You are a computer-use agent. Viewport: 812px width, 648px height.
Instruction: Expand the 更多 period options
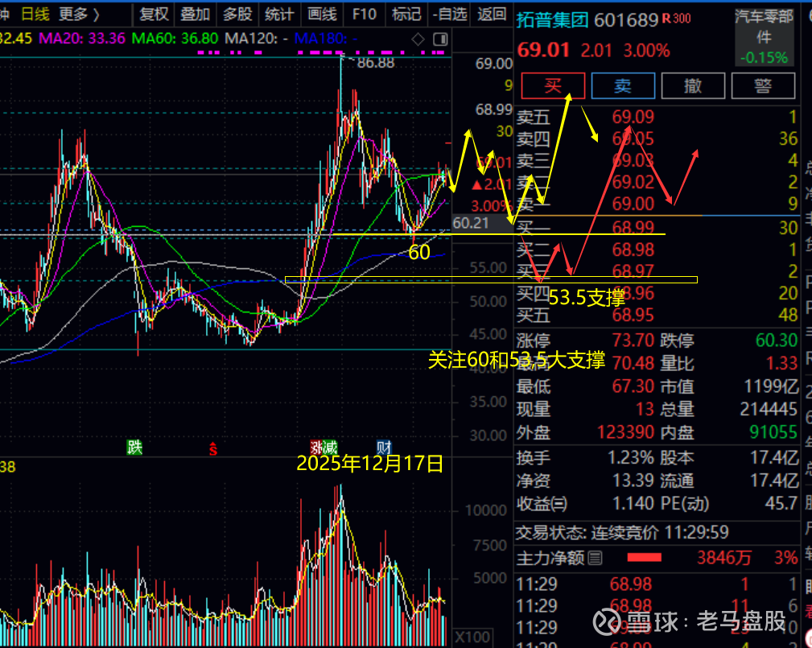(79, 14)
